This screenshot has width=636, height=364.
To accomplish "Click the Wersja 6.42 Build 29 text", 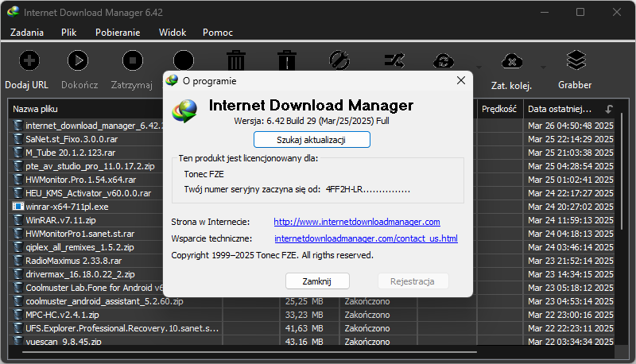I will [x=312, y=121].
